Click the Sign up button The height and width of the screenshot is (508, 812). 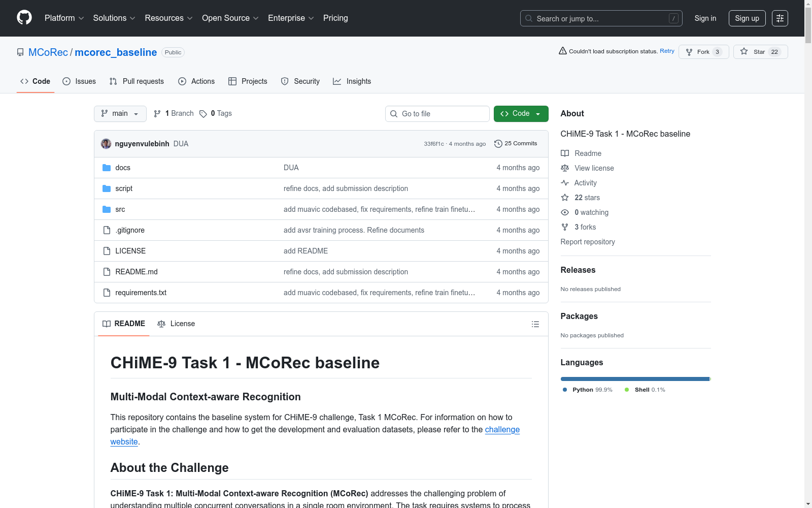click(x=747, y=18)
